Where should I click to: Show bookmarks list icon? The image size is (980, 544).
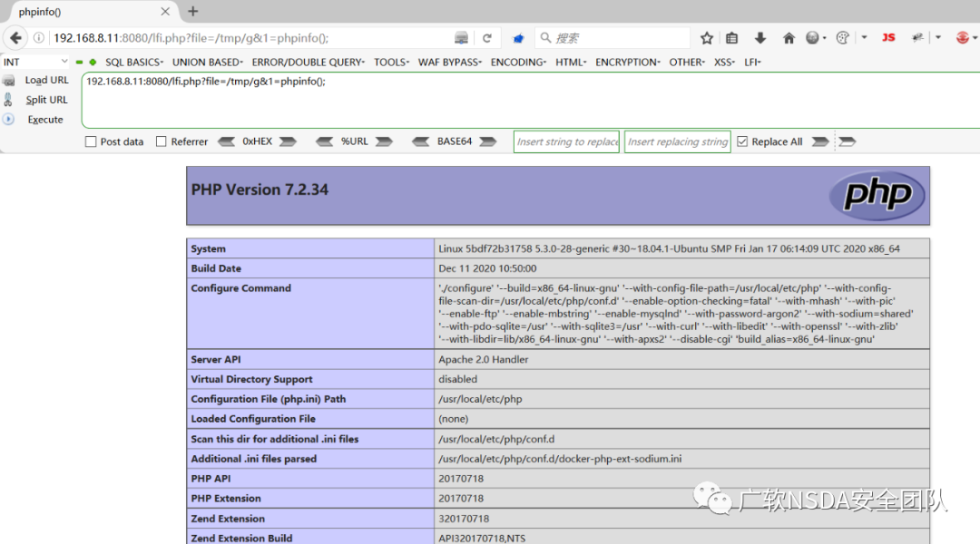pyautogui.click(x=732, y=38)
